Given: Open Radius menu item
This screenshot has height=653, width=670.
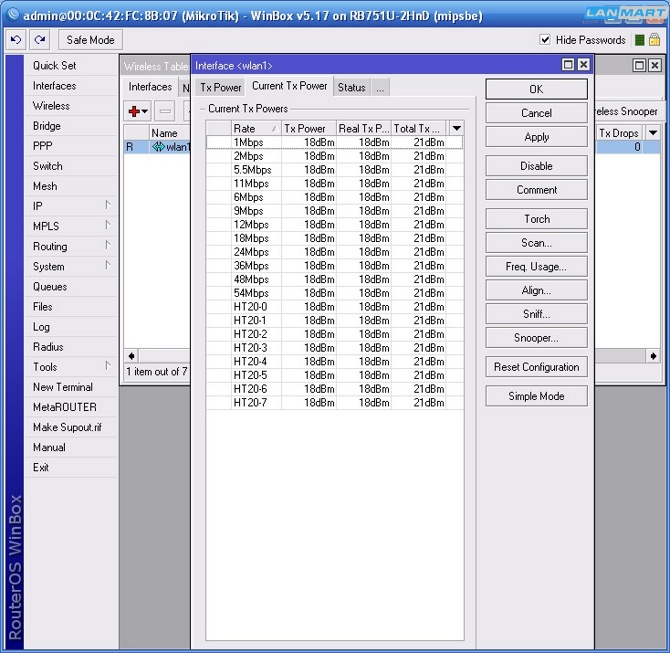Looking at the screenshot, I should tap(71, 347).
